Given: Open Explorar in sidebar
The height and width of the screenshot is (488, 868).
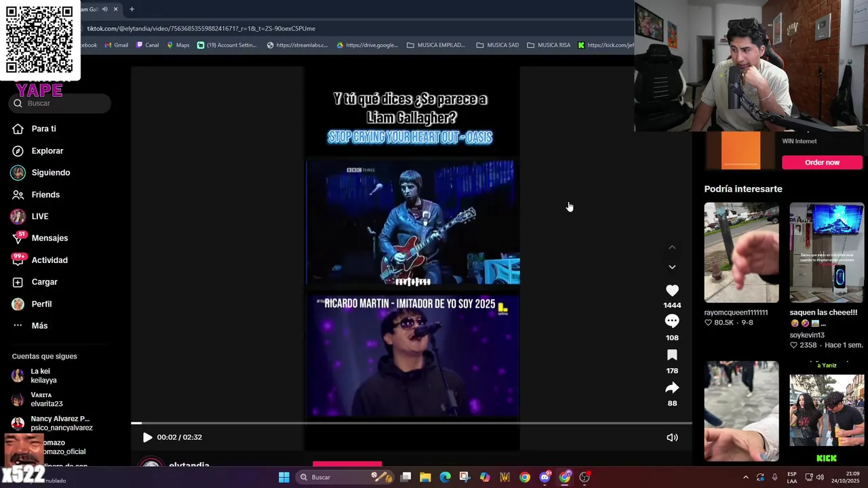Looking at the screenshot, I should (x=47, y=150).
